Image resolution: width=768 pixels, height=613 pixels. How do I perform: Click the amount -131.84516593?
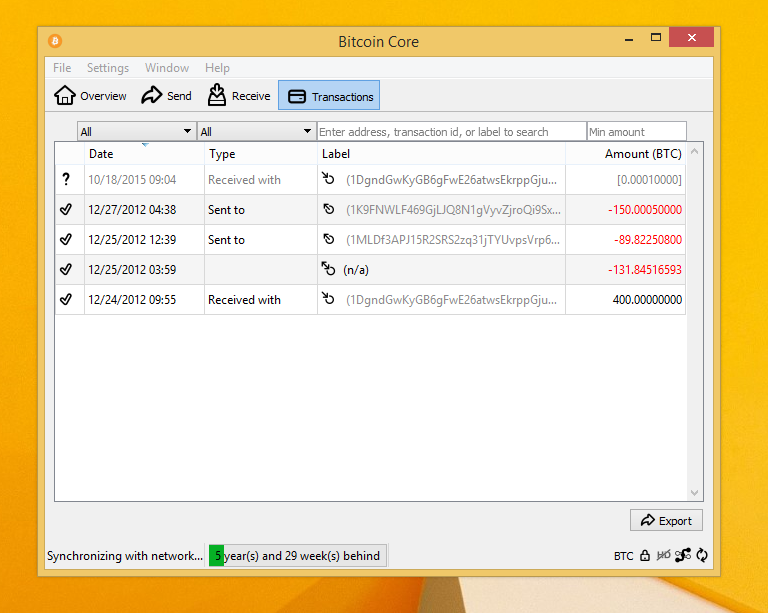pyautogui.click(x=645, y=269)
